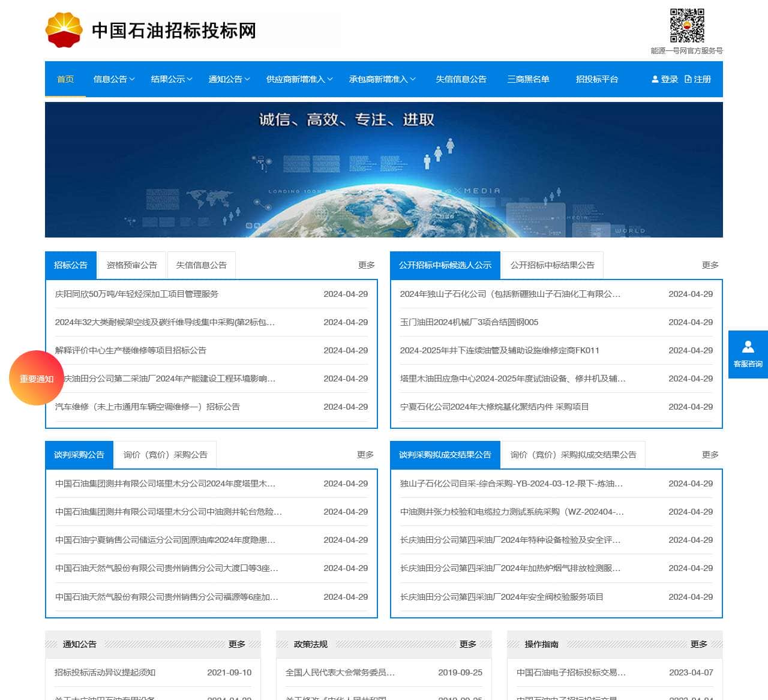The width and height of the screenshot is (768, 700).
Task: Switch to the 资格预审公告 tab
Action: tap(131, 265)
